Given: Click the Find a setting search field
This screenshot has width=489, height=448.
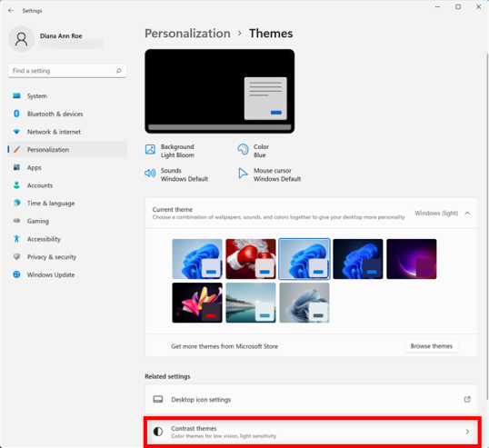Looking at the screenshot, I should [x=67, y=71].
